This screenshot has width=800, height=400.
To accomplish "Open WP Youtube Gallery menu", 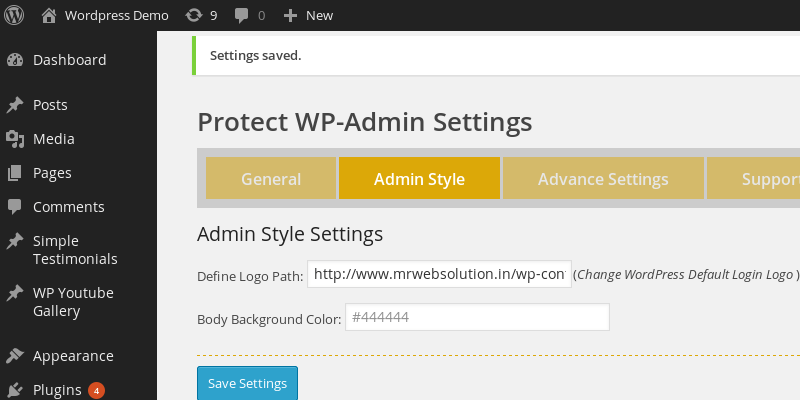I will (x=72, y=302).
